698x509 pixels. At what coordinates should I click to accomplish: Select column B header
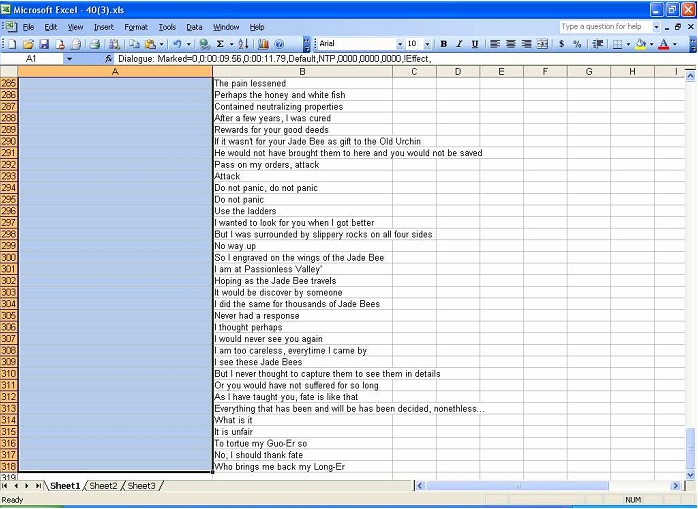[302, 72]
